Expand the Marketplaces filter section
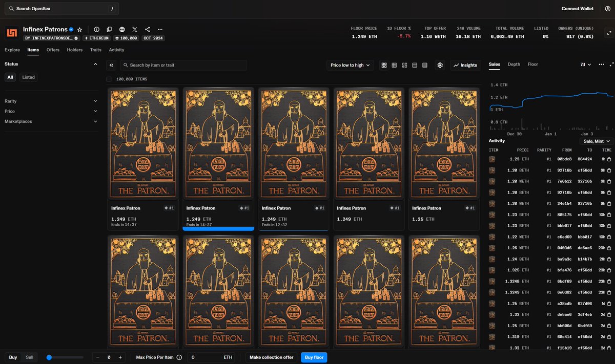Image resolution: width=615 pixels, height=364 pixels. point(51,121)
